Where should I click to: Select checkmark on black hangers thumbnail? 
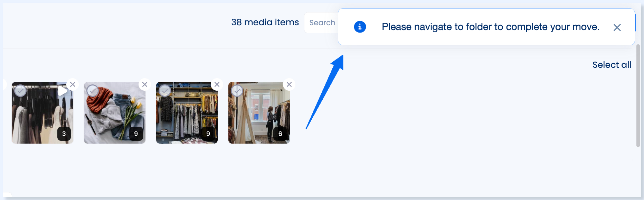[20, 91]
